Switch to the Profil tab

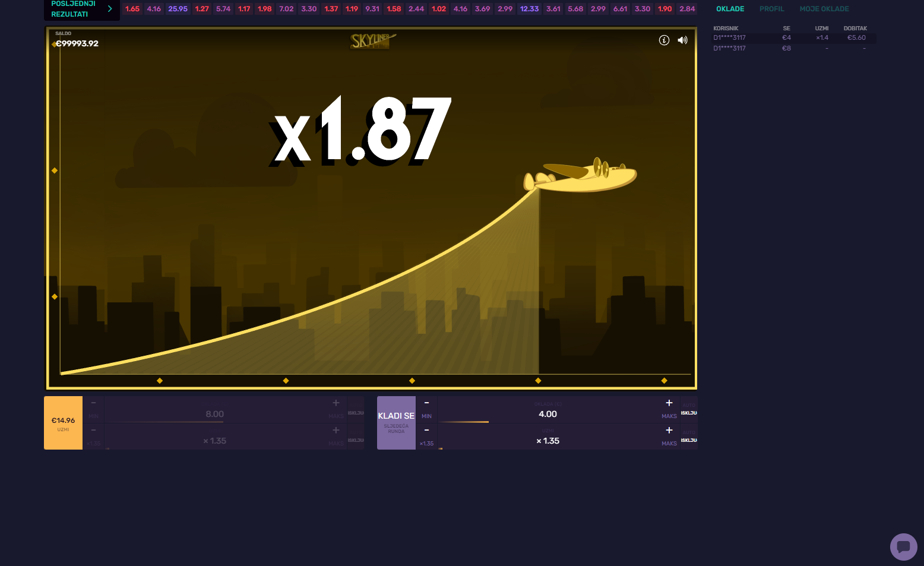[x=771, y=9]
